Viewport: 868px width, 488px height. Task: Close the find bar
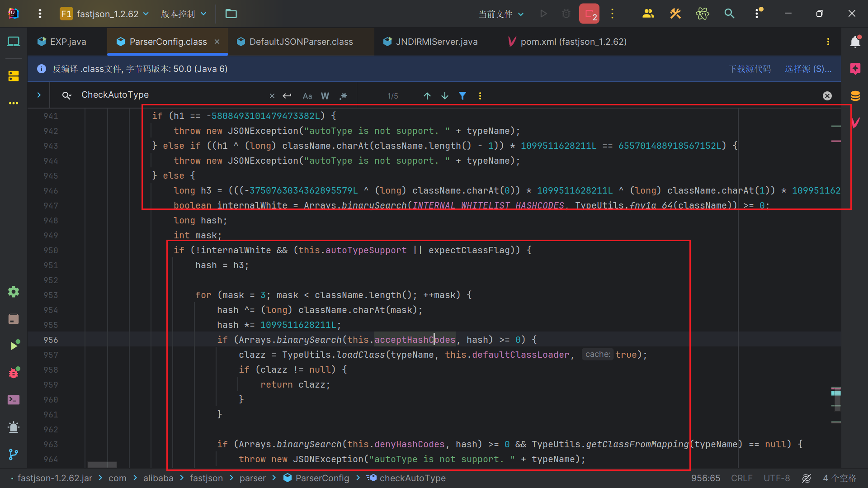pos(827,96)
